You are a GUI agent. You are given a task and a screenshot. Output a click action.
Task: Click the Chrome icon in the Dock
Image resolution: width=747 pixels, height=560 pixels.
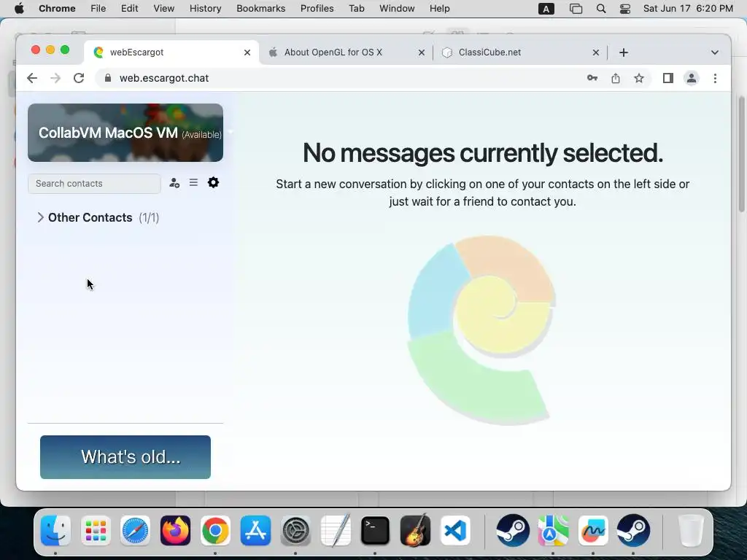tap(215, 531)
